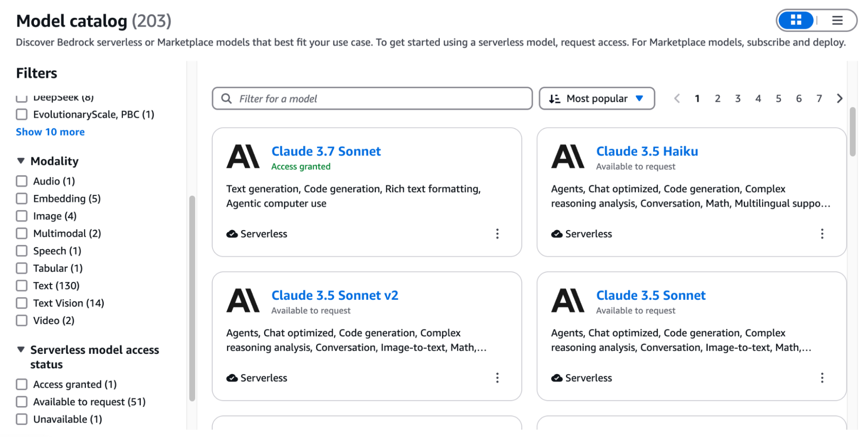Check the Embedding modality filter

coord(22,199)
